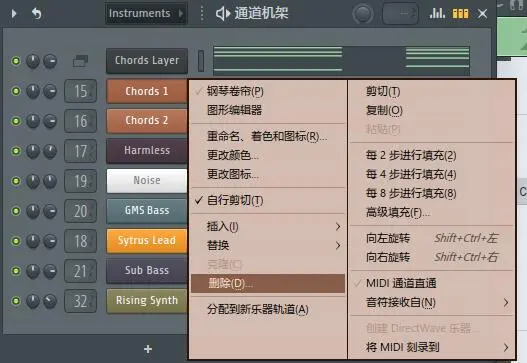Image resolution: width=527 pixels, height=363 pixels.
Task: Expand the 插入(I) submenu
Action: (268, 227)
